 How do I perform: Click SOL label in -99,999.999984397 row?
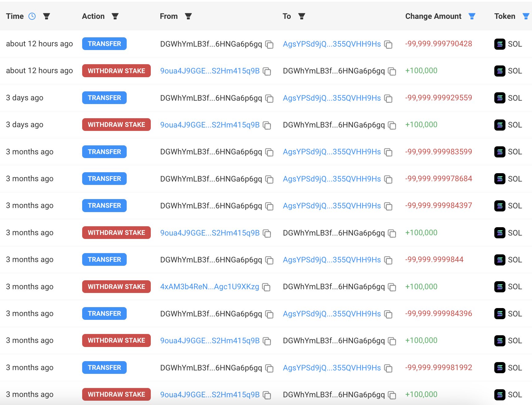515,206
